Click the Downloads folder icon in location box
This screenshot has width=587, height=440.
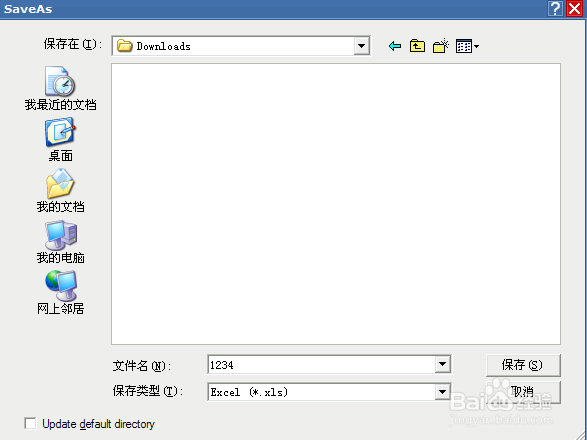pos(125,46)
